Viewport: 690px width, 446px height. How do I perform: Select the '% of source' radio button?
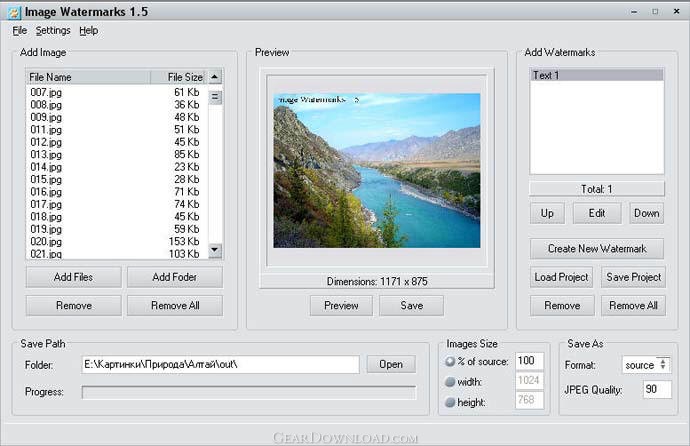click(x=450, y=361)
